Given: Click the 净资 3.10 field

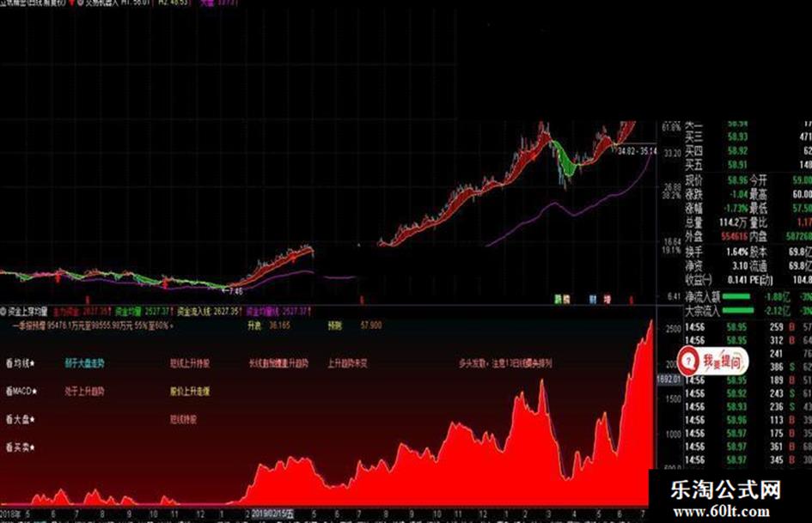Looking at the screenshot, I should click(717, 265).
